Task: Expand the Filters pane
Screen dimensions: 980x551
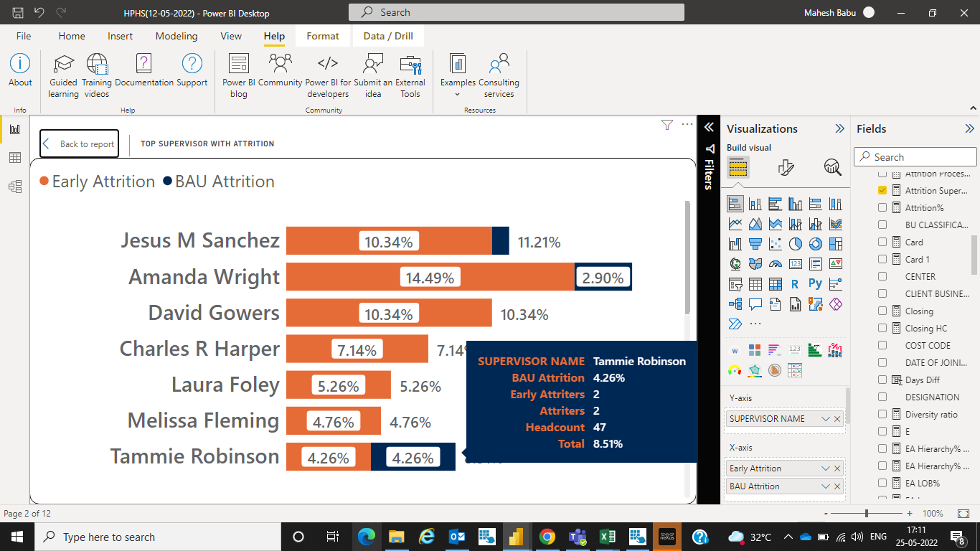Action: tap(709, 127)
